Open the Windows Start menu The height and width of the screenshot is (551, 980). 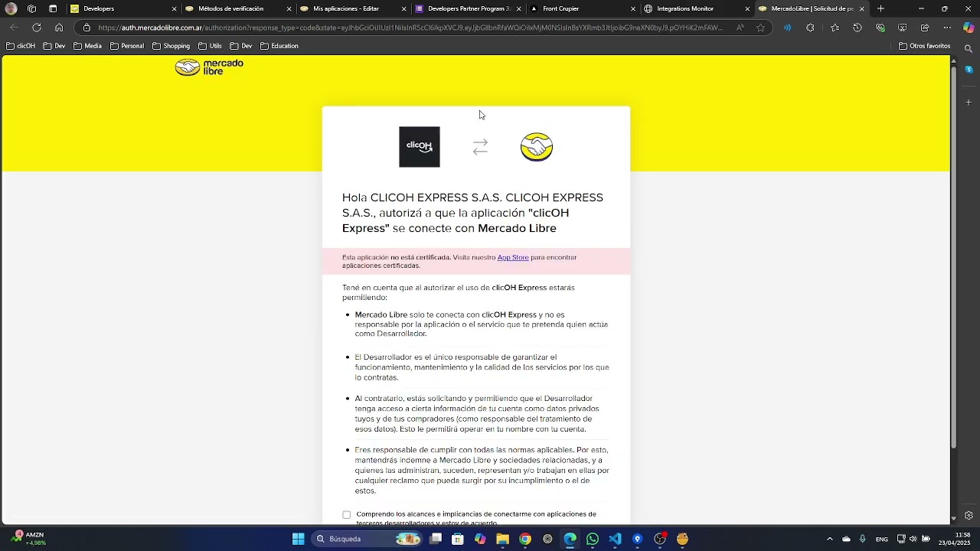click(x=298, y=540)
